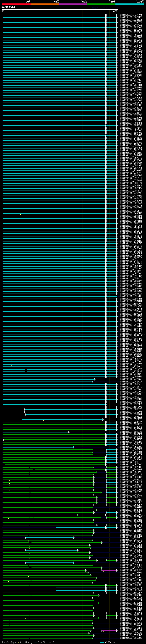The width and height of the screenshot is (146, 644).
Task: Select hit label UniRef100_B8LQS1
Action: (131, 40)
